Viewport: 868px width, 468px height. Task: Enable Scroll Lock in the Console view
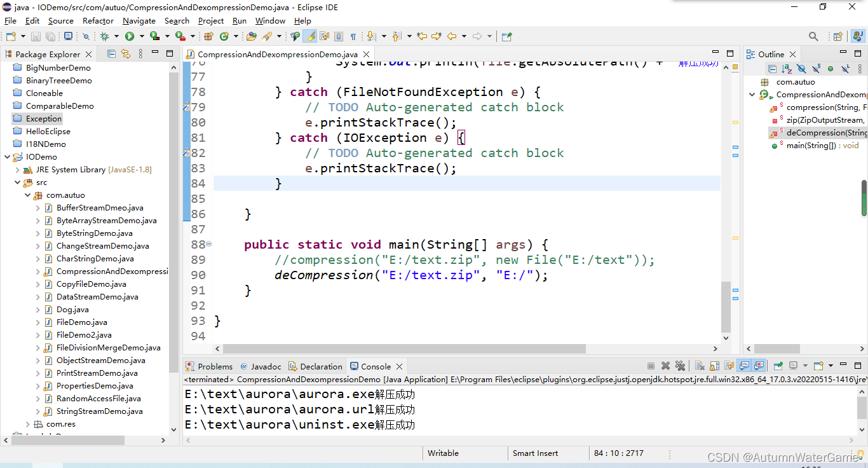pos(713,366)
